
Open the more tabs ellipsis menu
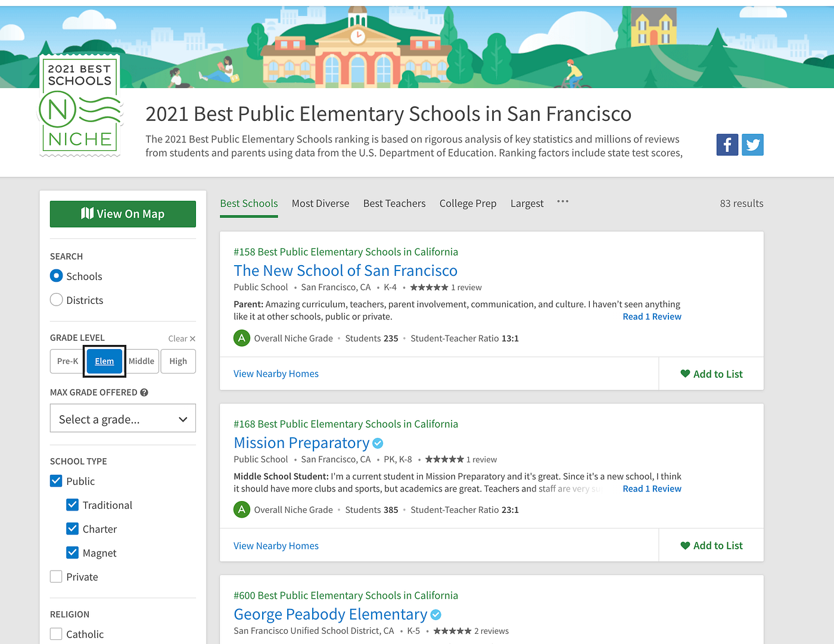562,202
